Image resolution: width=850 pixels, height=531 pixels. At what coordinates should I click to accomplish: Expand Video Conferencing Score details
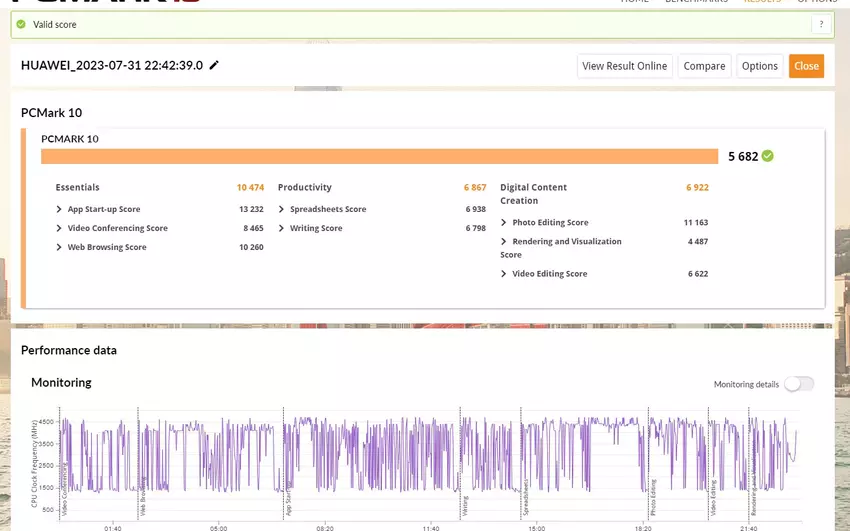[x=60, y=229]
